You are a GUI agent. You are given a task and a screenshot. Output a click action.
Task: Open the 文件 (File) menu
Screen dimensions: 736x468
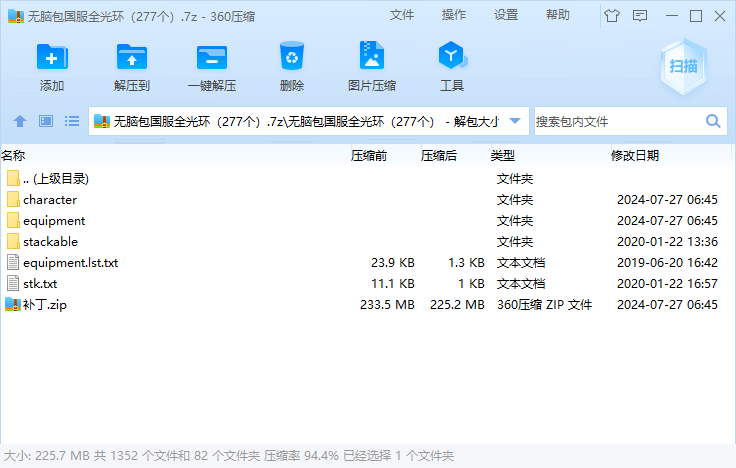(402, 15)
